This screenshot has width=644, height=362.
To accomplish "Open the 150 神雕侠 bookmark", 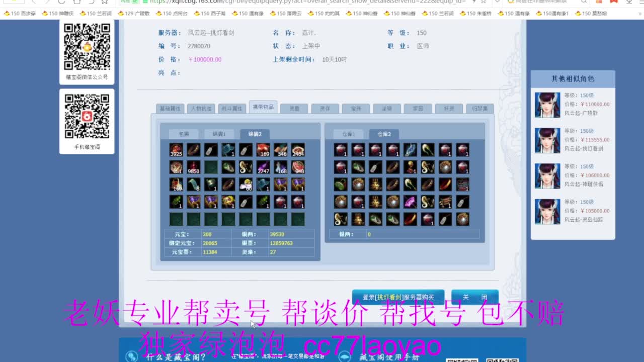I will [57, 14].
